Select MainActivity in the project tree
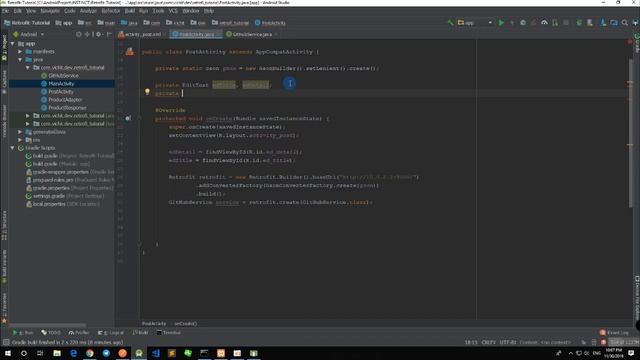The image size is (640, 360). point(61,84)
